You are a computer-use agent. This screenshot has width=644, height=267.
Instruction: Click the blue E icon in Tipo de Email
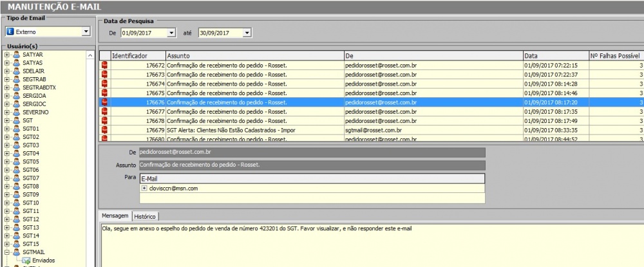tap(10, 32)
